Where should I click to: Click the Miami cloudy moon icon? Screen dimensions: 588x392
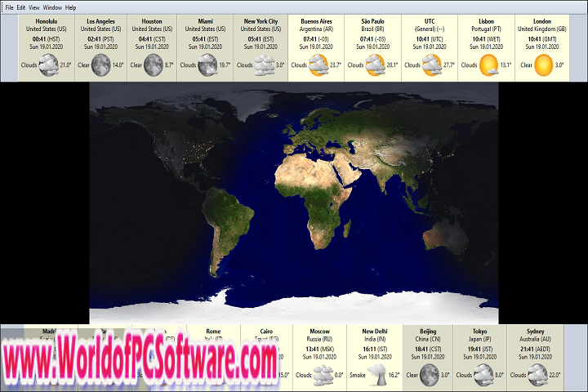click(207, 65)
